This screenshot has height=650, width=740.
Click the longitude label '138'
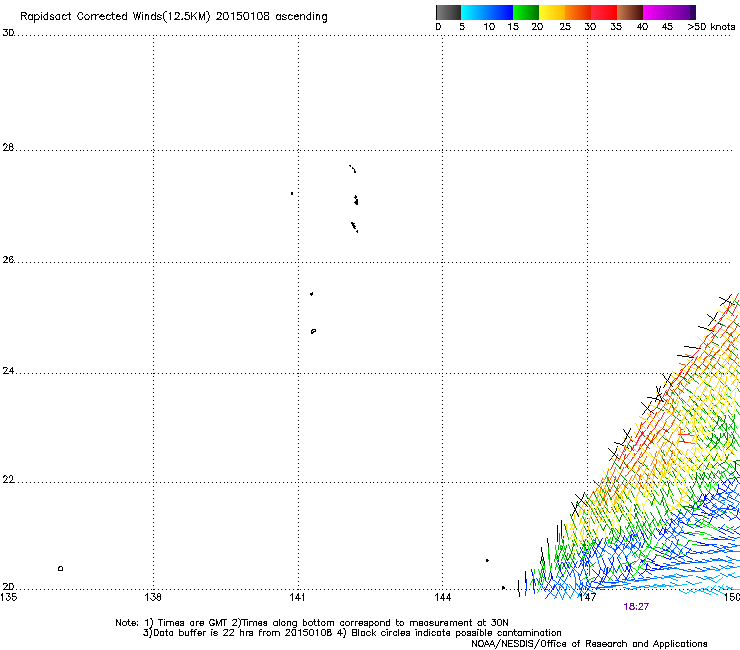[153, 597]
